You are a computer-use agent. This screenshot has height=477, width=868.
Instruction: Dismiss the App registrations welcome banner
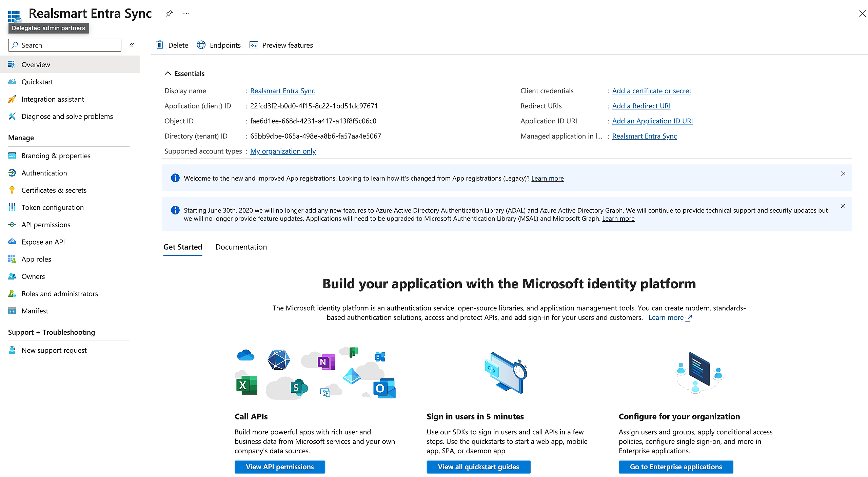[843, 174]
